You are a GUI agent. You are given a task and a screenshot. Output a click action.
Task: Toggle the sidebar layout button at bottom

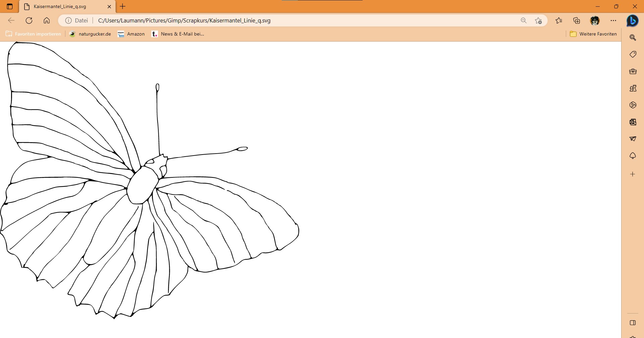pos(633,323)
